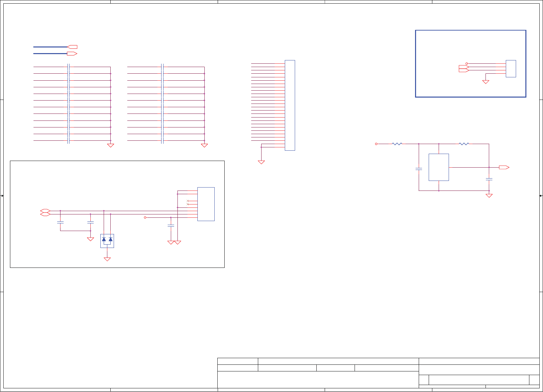
Task: Click ground symbol inside the blue-bordered box
Action: click(486, 82)
